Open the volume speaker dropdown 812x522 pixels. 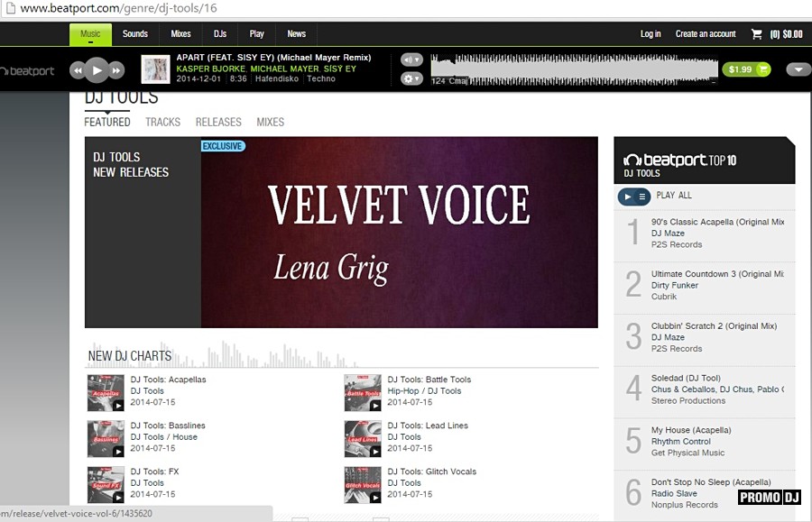click(411, 60)
